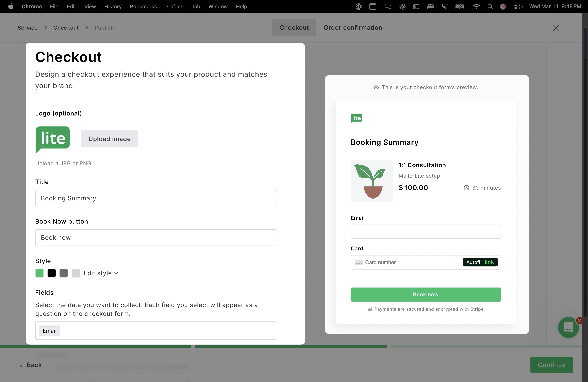Expand the Edit style dropdown
Image resolution: width=588 pixels, height=382 pixels.
point(101,273)
